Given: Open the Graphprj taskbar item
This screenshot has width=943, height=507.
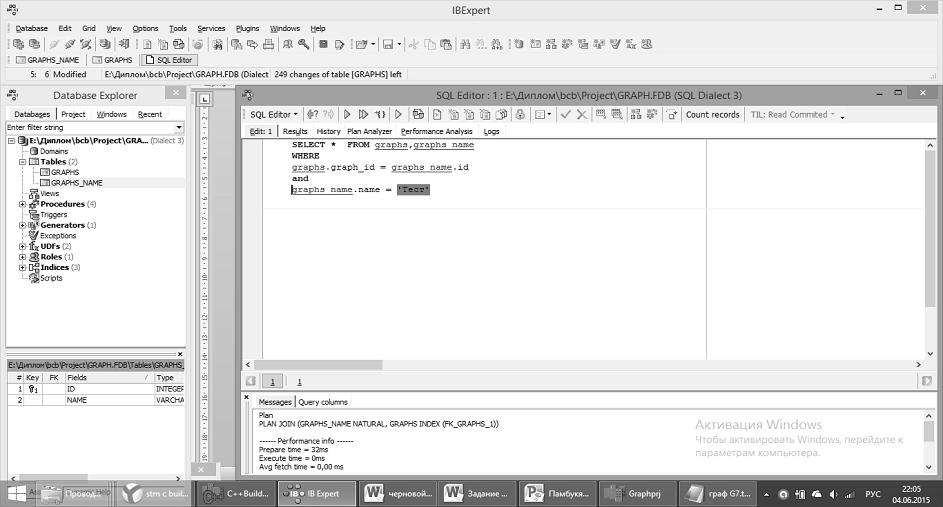Looking at the screenshot, I should pos(637,494).
